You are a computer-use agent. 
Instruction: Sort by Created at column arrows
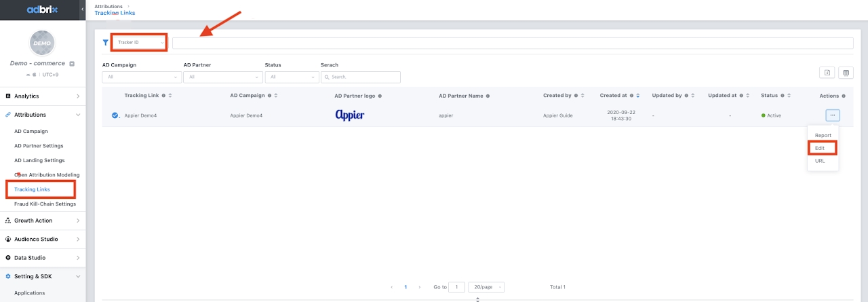[637, 96]
